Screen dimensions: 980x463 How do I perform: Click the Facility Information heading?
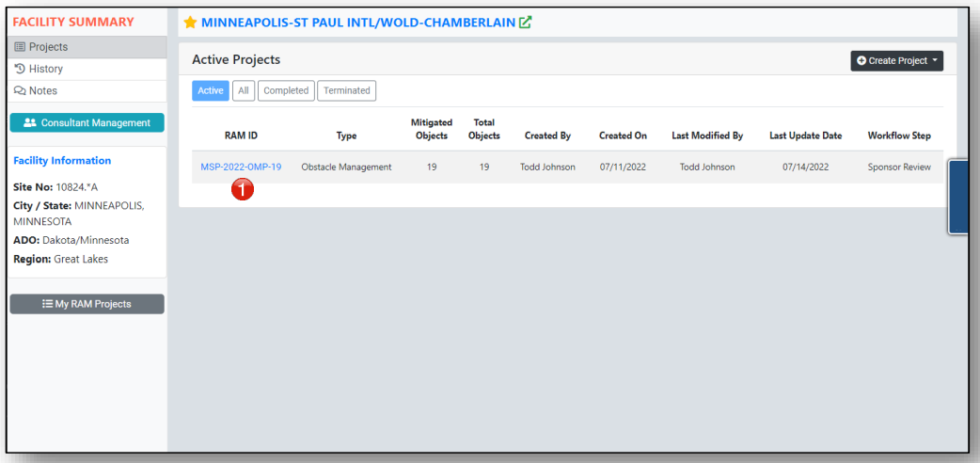tap(62, 161)
